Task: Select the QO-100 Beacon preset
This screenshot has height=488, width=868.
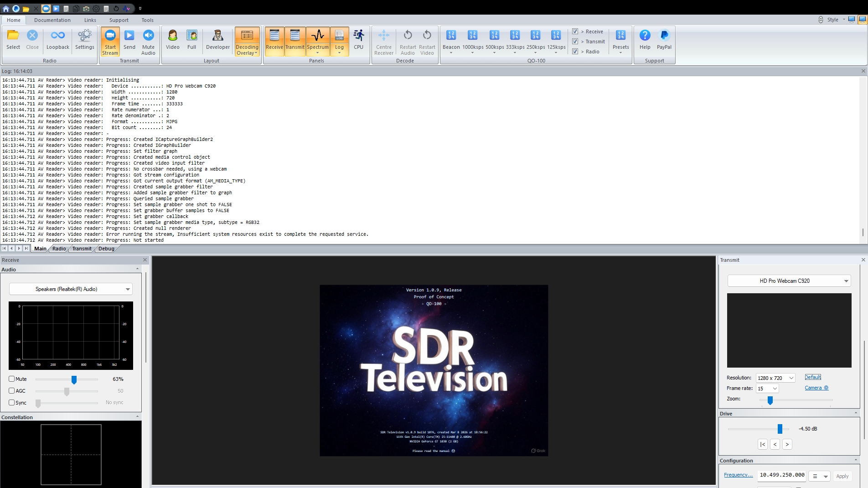Action: tap(451, 40)
